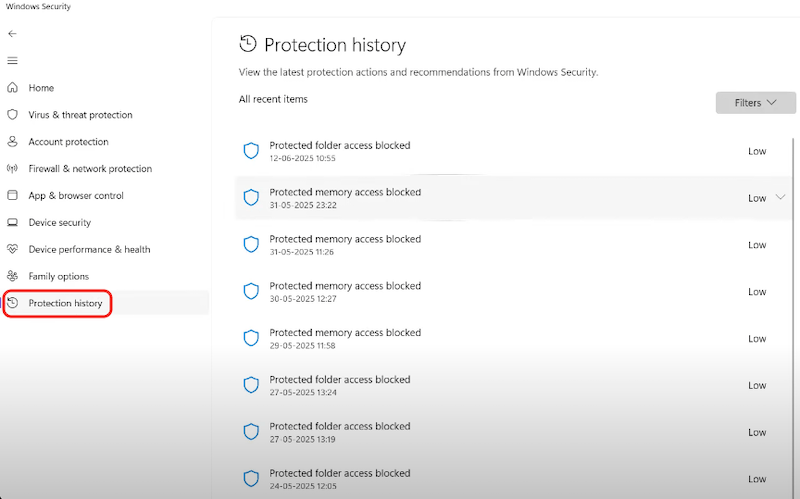800x499 pixels.
Task: Click the Device security laptop icon
Action: click(12, 223)
